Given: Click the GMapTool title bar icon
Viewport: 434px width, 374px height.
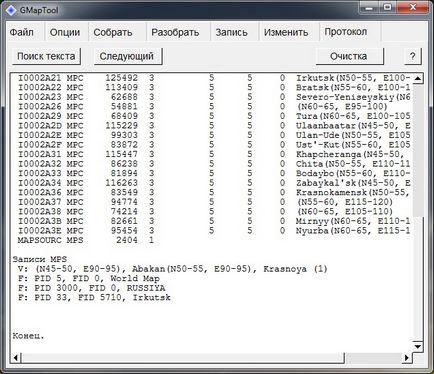Looking at the screenshot, I should (x=11, y=10).
